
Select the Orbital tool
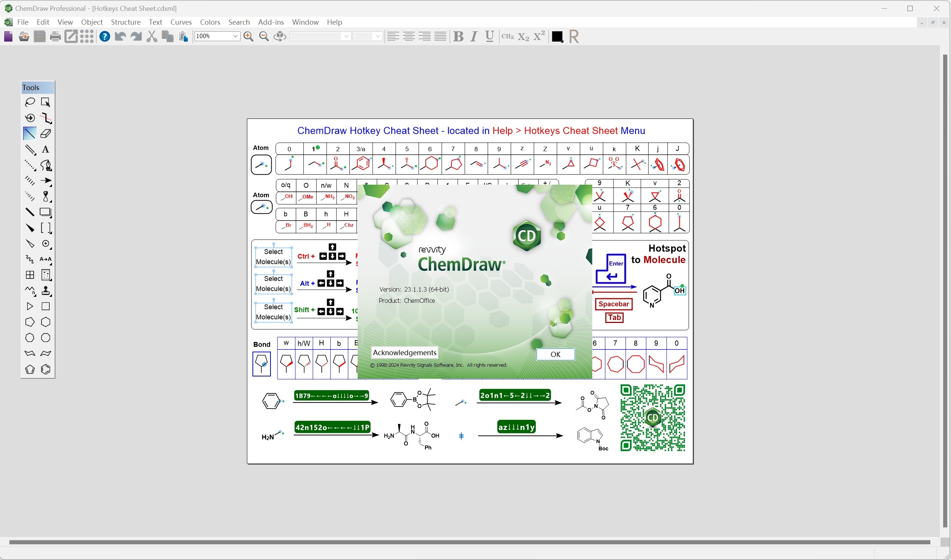tap(46, 197)
